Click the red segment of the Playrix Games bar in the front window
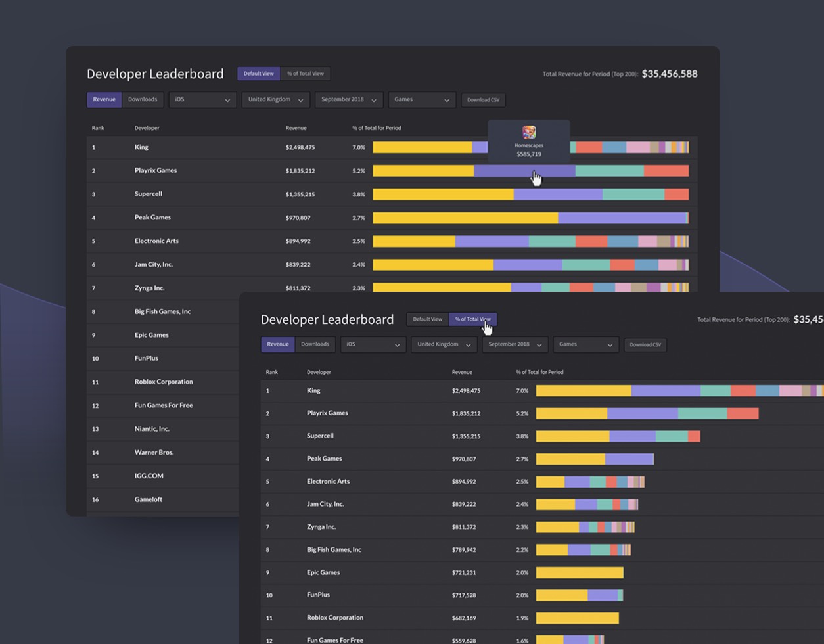824x644 pixels. [x=743, y=413]
